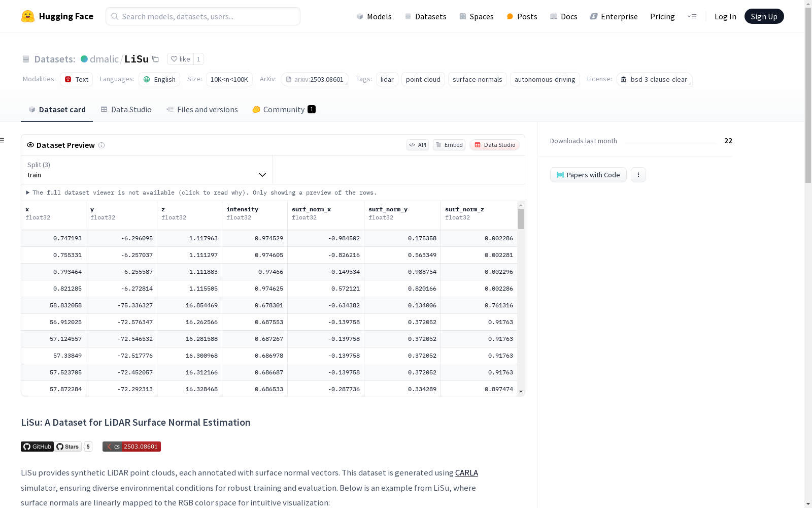Go to Models in the top navigation
The height and width of the screenshot is (508, 812).
point(374,16)
